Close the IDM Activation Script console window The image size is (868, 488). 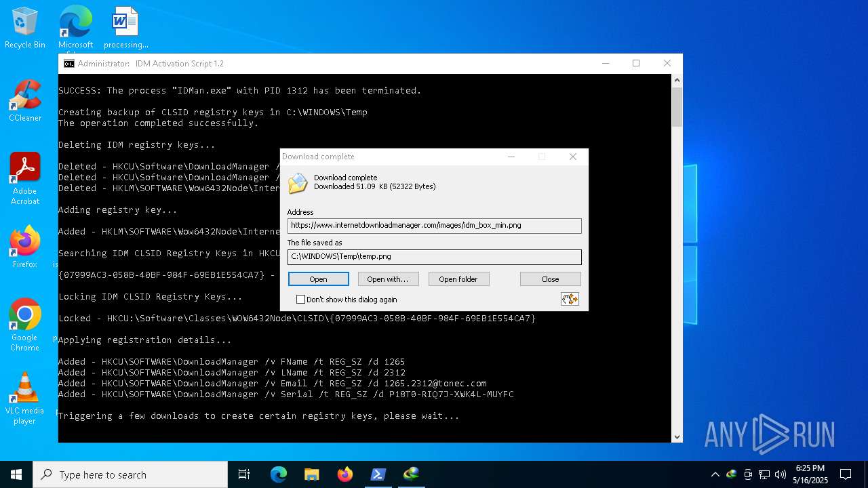[667, 64]
